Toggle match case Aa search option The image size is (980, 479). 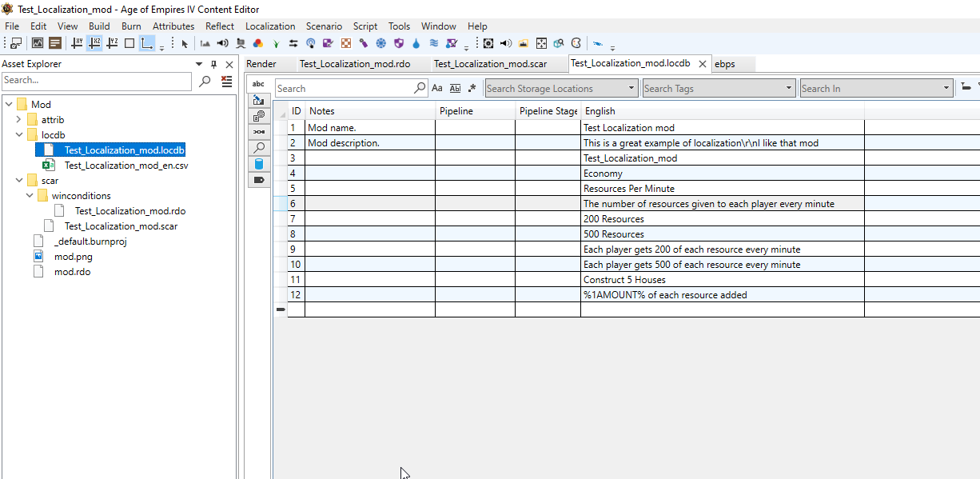click(x=437, y=89)
